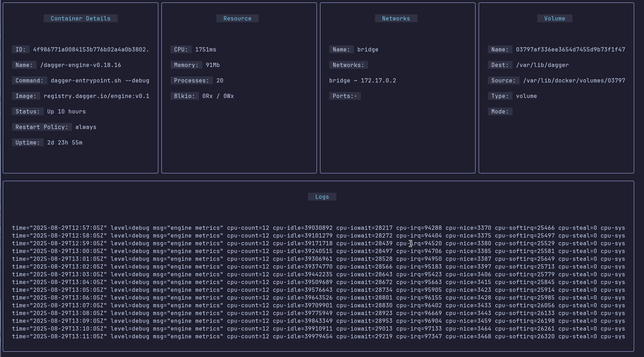Image resolution: width=644 pixels, height=357 pixels.
Task: Select the Container Details panel title
Action: click(80, 18)
